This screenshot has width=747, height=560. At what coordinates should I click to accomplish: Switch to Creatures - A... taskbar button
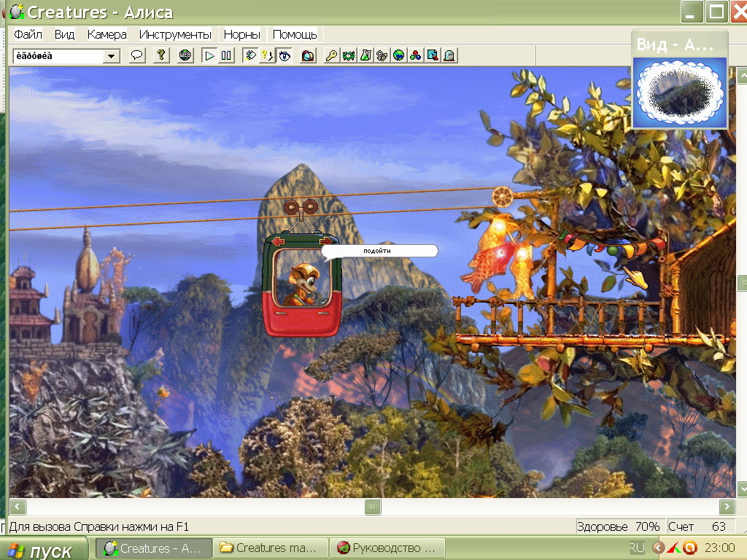click(x=153, y=548)
